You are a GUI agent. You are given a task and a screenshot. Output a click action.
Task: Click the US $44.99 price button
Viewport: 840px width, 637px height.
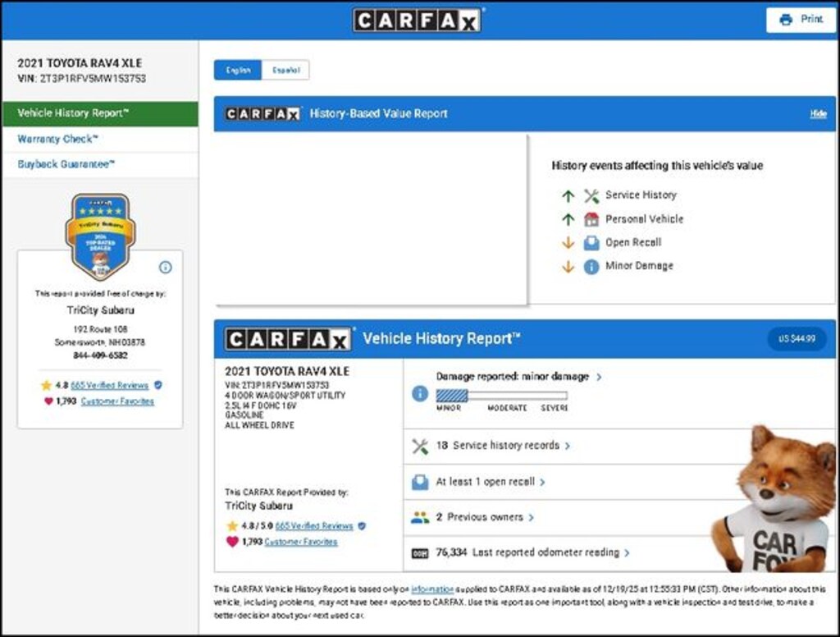pyautogui.click(x=797, y=339)
